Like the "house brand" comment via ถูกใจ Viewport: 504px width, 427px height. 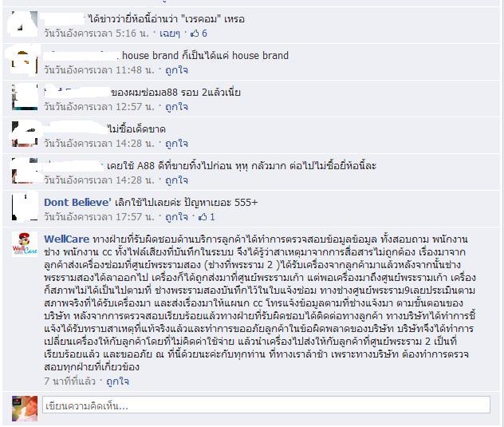coord(176,69)
